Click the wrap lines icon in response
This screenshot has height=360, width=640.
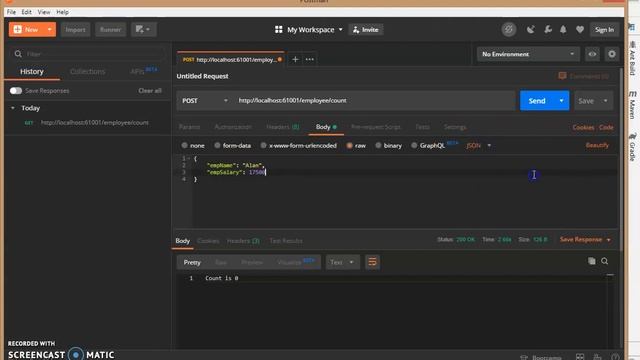[372, 262]
